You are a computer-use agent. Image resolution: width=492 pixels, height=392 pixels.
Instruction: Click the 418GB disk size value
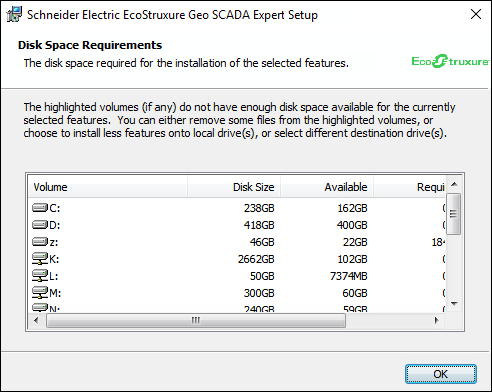259,225
